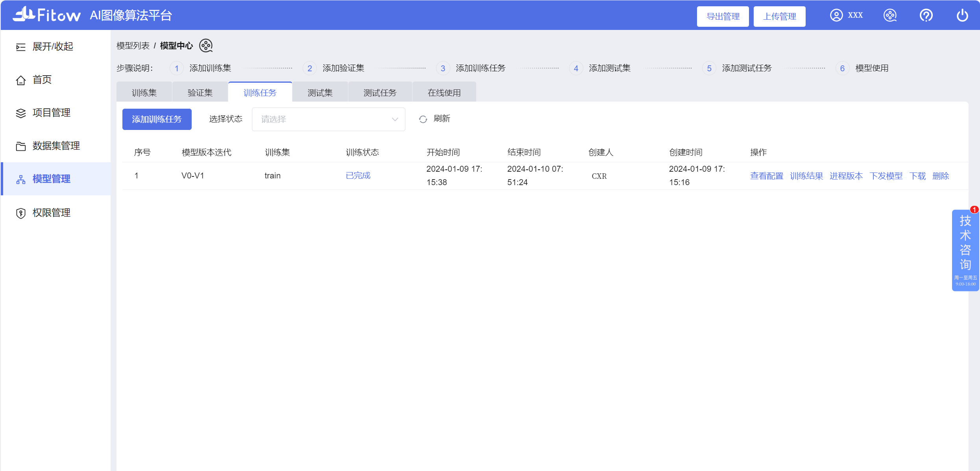Open the help question mark icon
Image resolution: width=980 pixels, height=471 pixels.
[926, 15]
